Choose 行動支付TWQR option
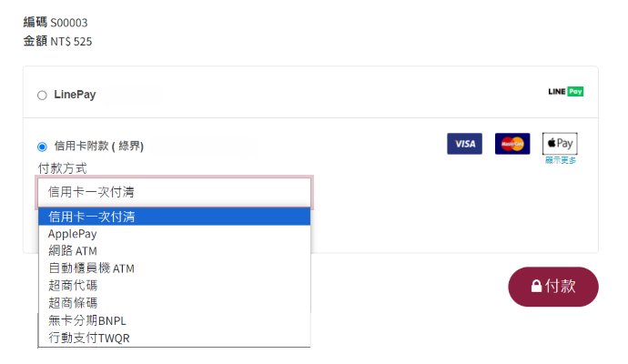 174,338
